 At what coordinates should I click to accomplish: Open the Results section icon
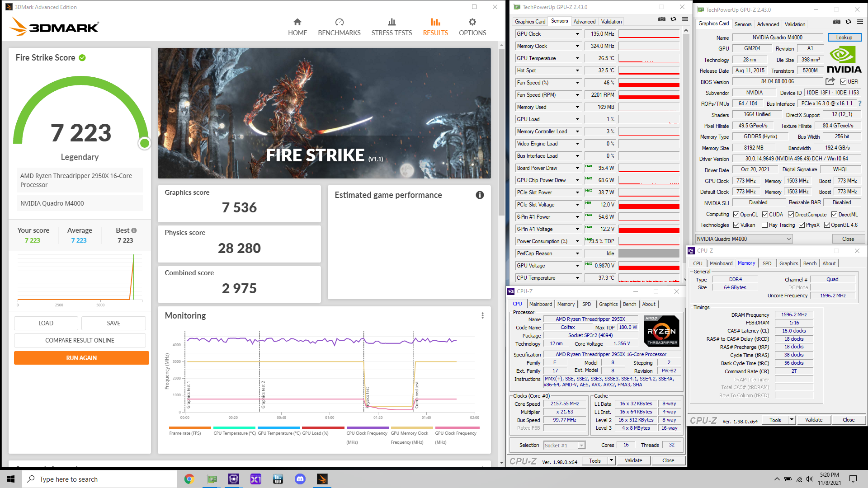tap(435, 22)
